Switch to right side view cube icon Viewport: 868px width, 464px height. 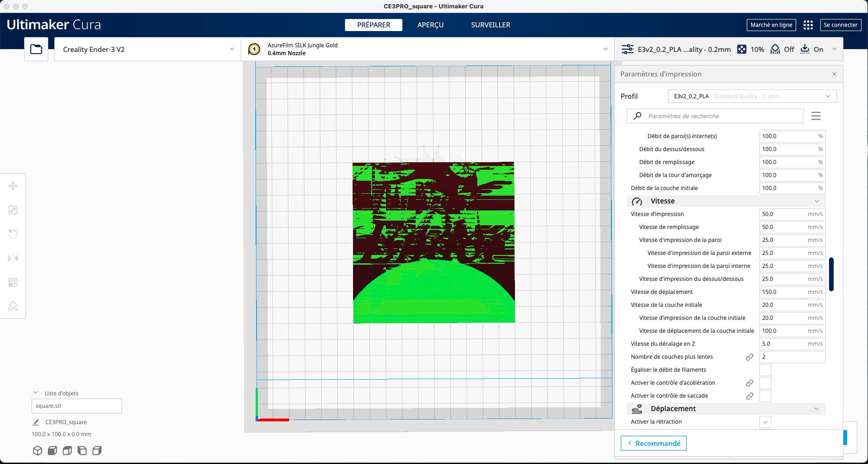[97, 451]
